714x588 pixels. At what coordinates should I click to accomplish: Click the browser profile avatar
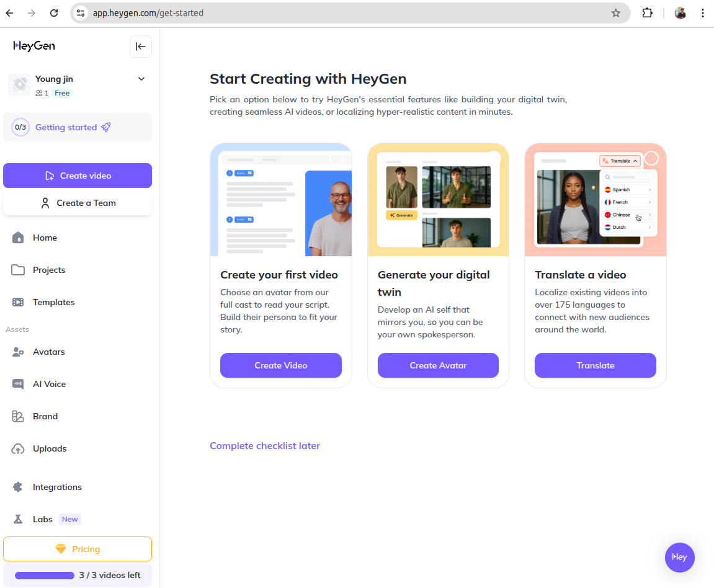coord(681,13)
